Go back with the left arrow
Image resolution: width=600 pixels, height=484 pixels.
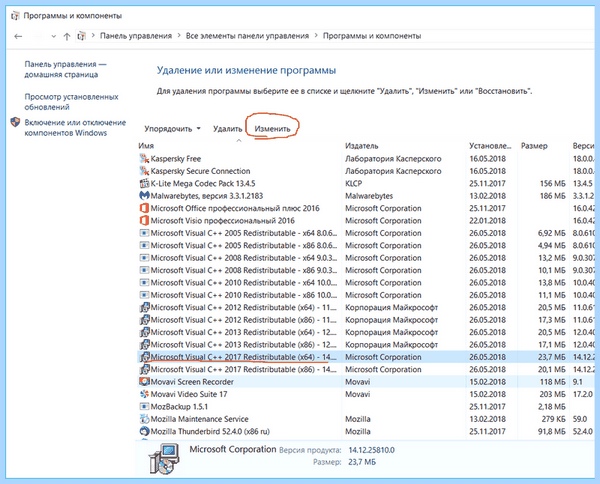(18, 36)
